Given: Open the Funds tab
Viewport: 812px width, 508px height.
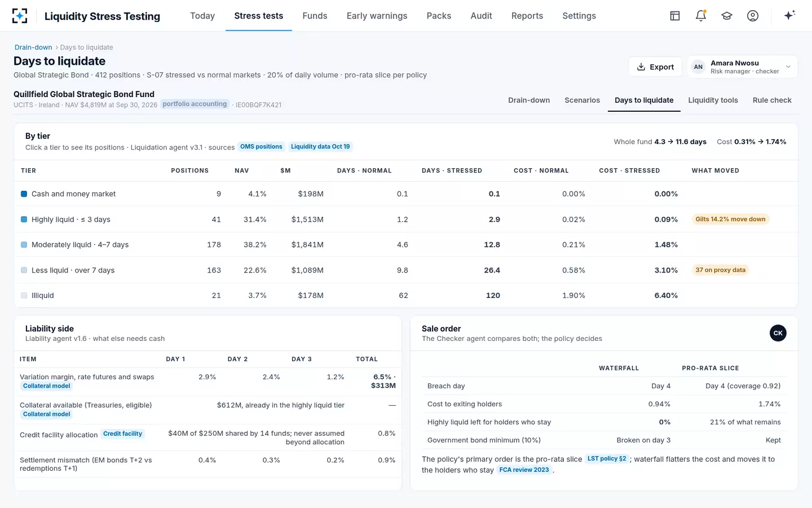Looking at the screenshot, I should [x=315, y=16].
